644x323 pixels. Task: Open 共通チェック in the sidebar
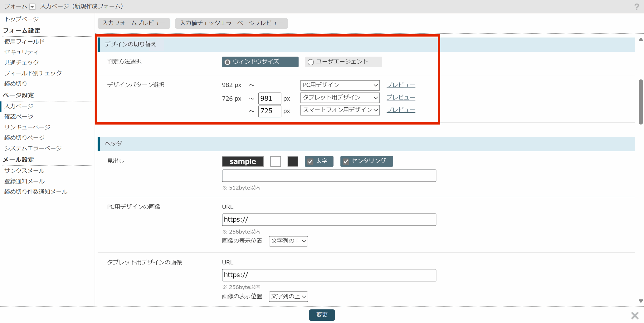[22, 62]
